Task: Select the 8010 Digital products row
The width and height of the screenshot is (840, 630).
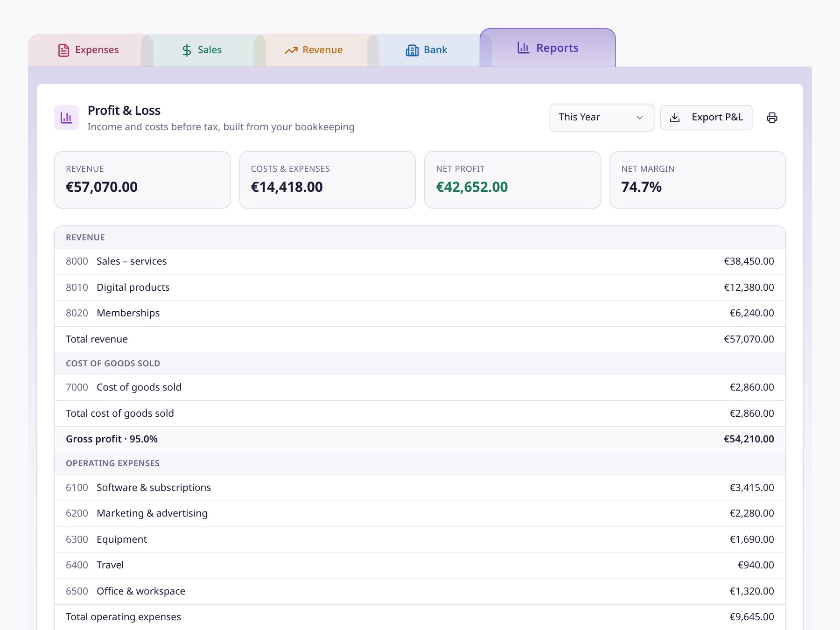Action: [x=420, y=287]
